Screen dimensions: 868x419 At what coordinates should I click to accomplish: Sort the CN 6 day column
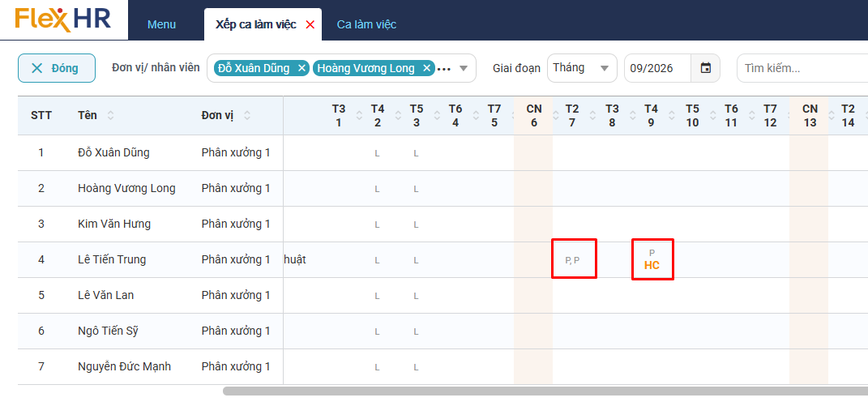pos(556,116)
